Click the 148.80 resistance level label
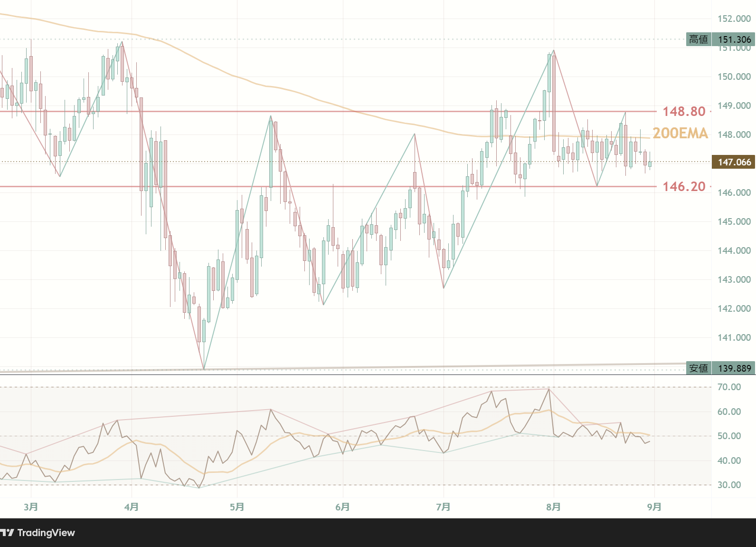 coord(684,112)
